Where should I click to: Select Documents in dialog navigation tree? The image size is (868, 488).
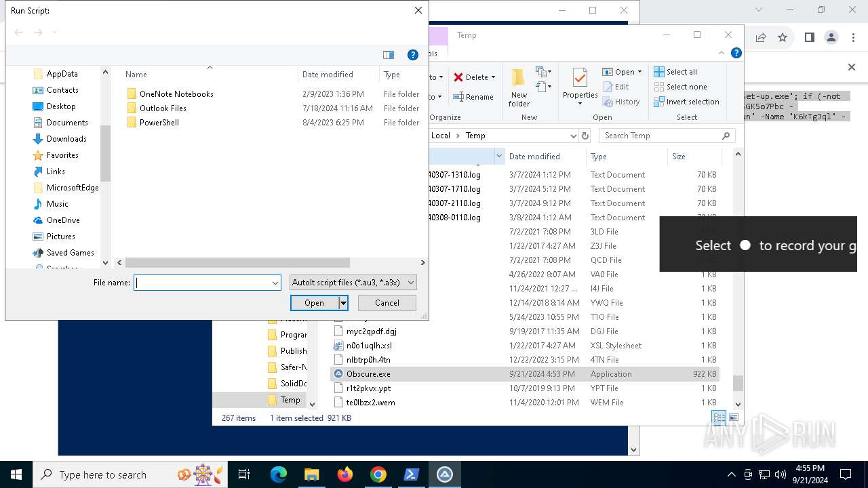(x=67, y=123)
